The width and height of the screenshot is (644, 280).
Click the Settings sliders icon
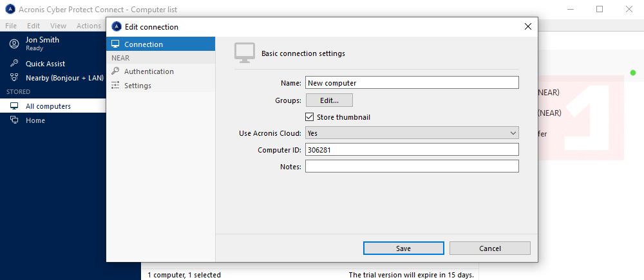[115, 86]
